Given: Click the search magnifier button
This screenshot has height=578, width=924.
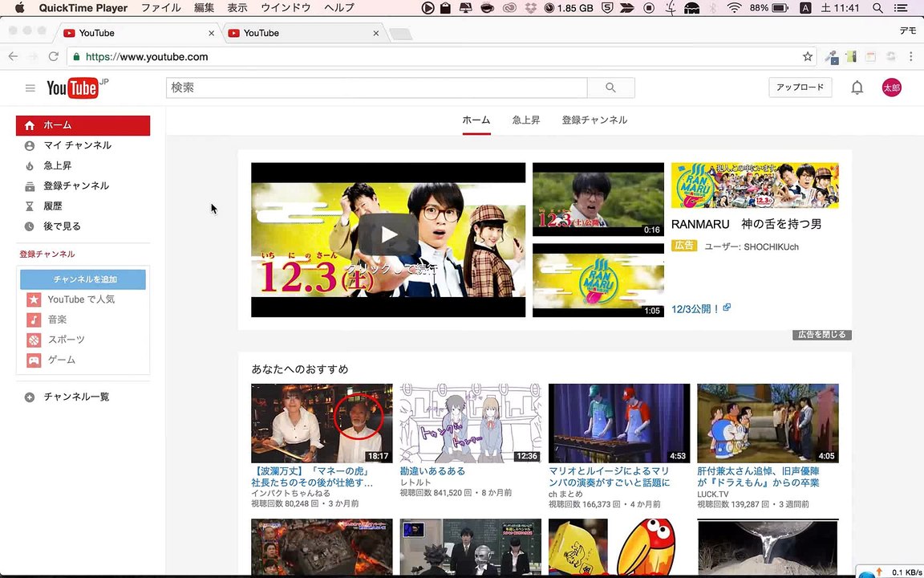Looking at the screenshot, I should [x=610, y=88].
